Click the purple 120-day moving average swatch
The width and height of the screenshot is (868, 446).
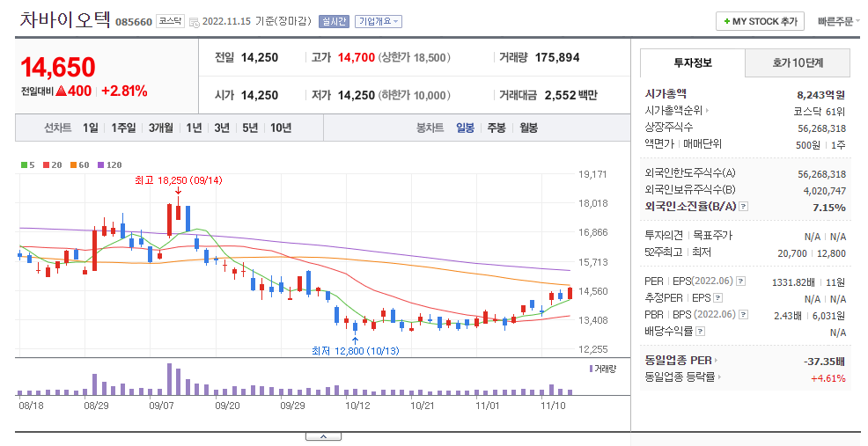coord(100,165)
